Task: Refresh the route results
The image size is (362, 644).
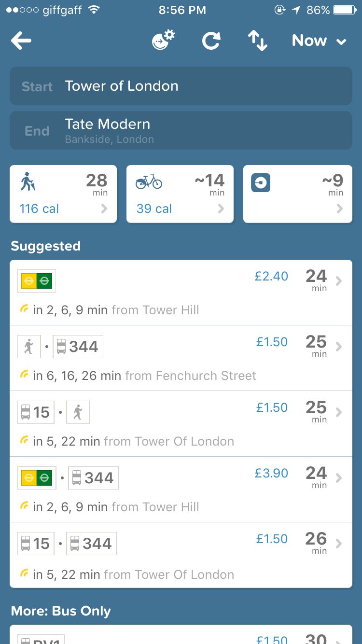Action: coord(211,41)
